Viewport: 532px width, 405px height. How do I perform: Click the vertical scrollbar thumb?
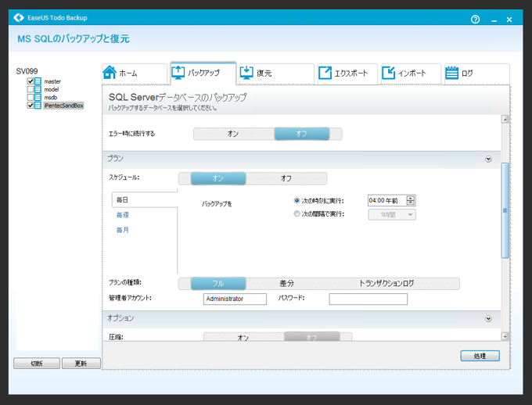pyautogui.click(x=505, y=210)
